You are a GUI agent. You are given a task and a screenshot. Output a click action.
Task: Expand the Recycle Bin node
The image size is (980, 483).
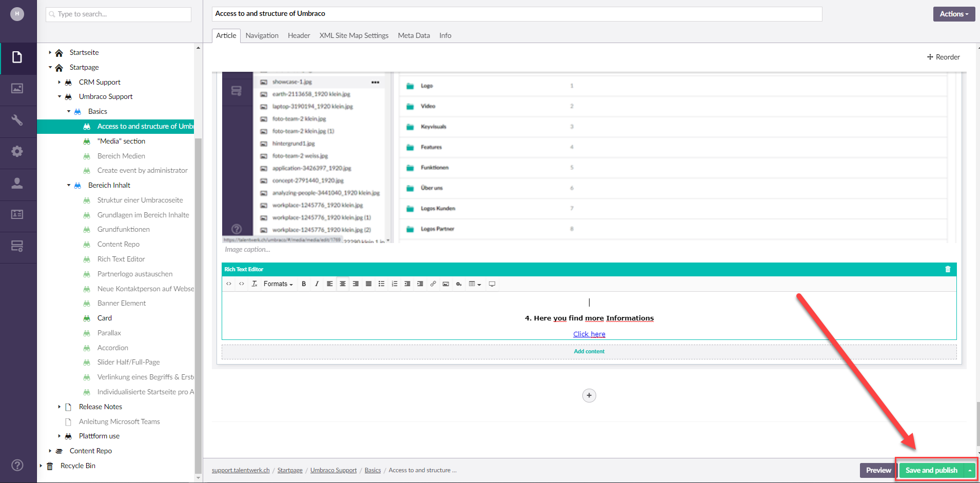41,466
